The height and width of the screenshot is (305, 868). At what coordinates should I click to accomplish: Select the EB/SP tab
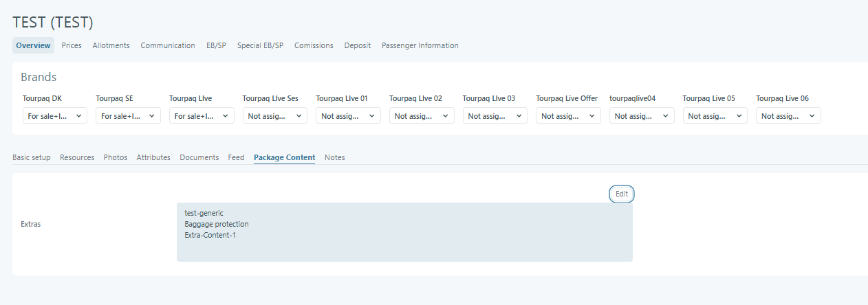click(216, 45)
